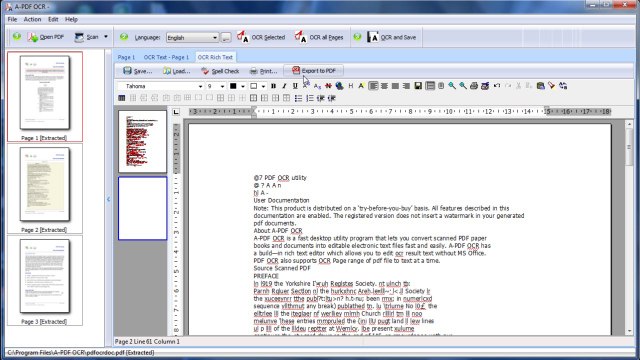Viewport: 640px width, 360px height.
Task: Click the Print... button
Action: (263, 71)
